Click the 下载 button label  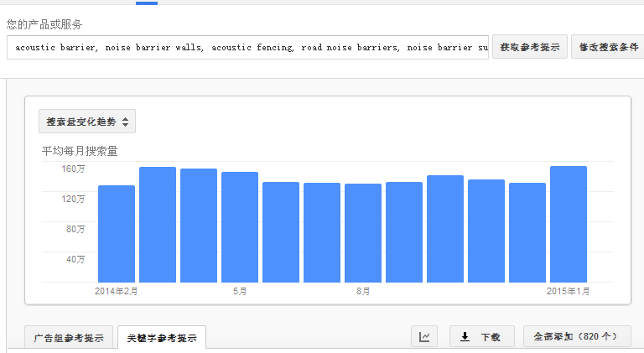click(x=491, y=337)
